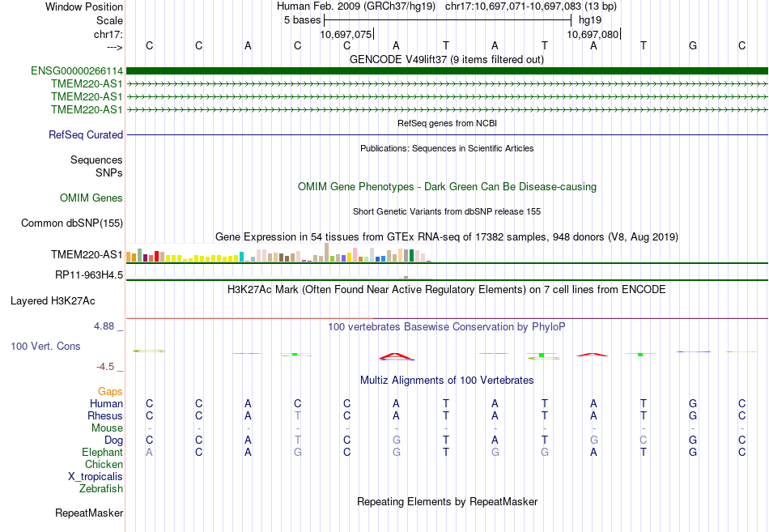Select the chr17: base position label
The height and width of the screenshot is (532, 769).
(x=108, y=34)
